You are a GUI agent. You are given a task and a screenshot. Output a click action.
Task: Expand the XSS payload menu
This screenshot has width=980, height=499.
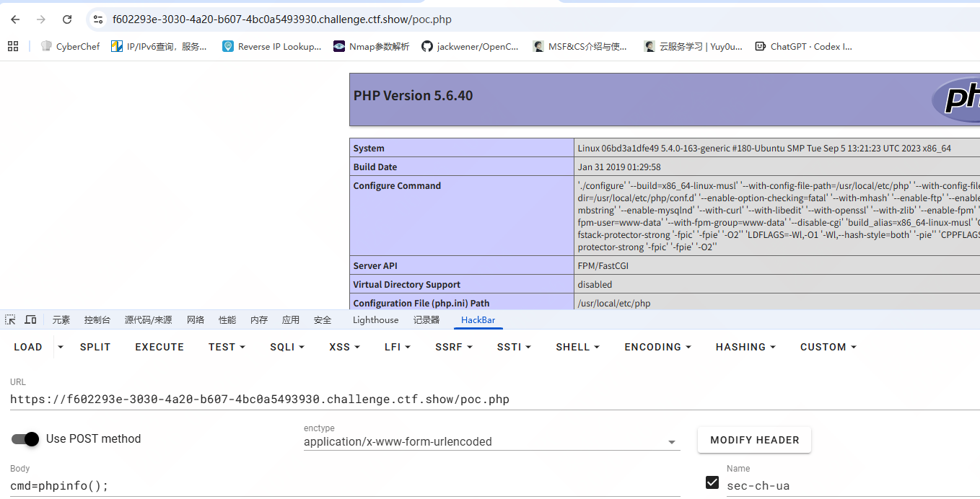click(x=344, y=347)
